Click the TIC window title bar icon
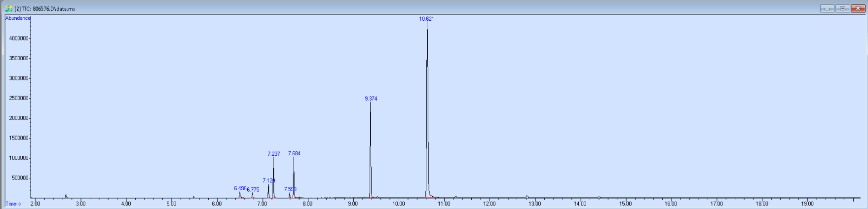The image size is (868, 209). (x=8, y=8)
